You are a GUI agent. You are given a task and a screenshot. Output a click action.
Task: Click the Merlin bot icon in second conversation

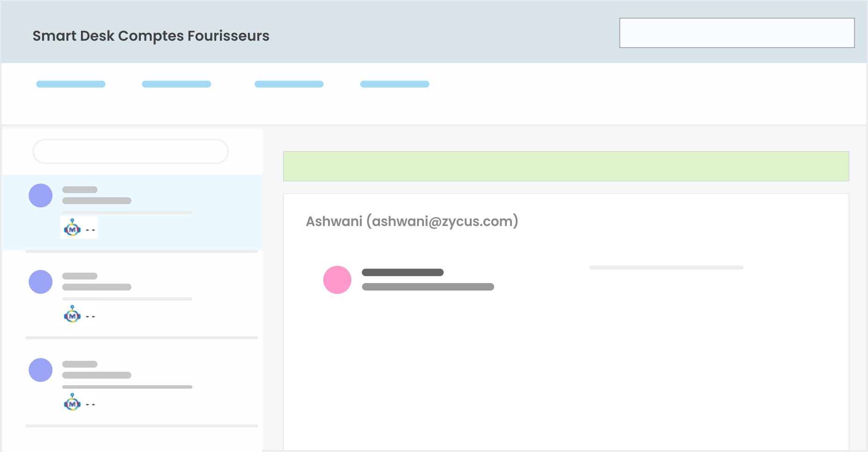point(72,314)
